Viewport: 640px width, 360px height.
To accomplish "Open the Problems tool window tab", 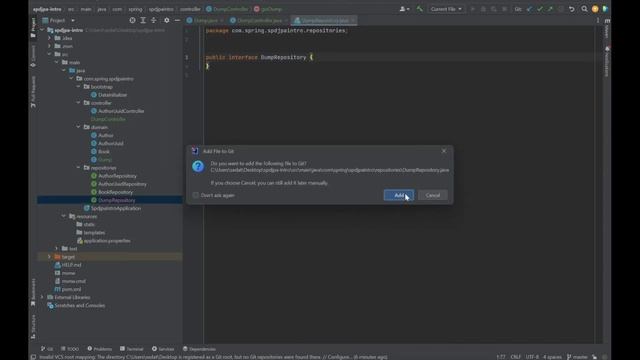I will point(100,349).
